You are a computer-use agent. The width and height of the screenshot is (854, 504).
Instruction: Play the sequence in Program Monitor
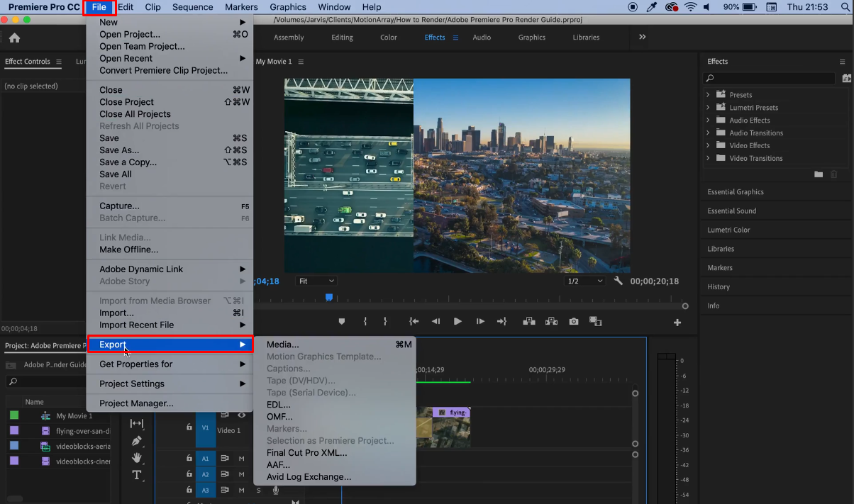coord(457,321)
